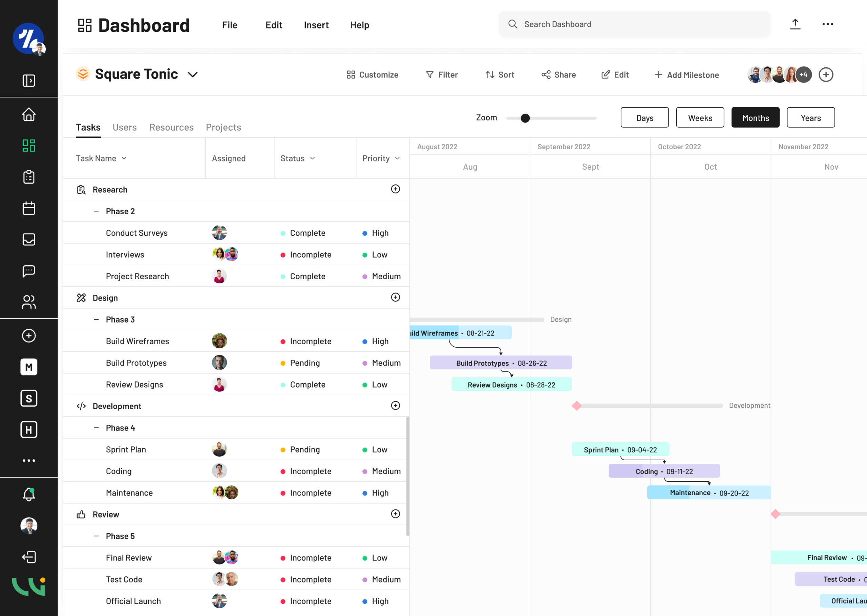Collapse the Phase 3 group

(97, 320)
